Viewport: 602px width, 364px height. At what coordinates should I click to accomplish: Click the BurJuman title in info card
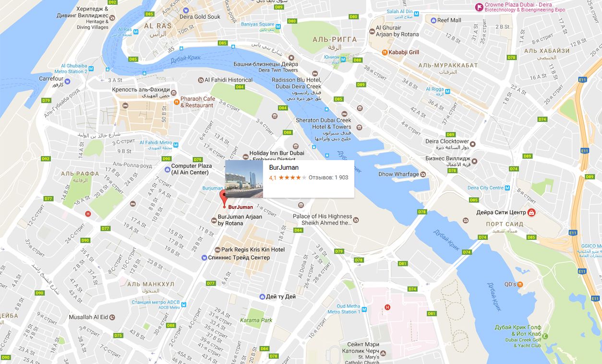pos(284,167)
